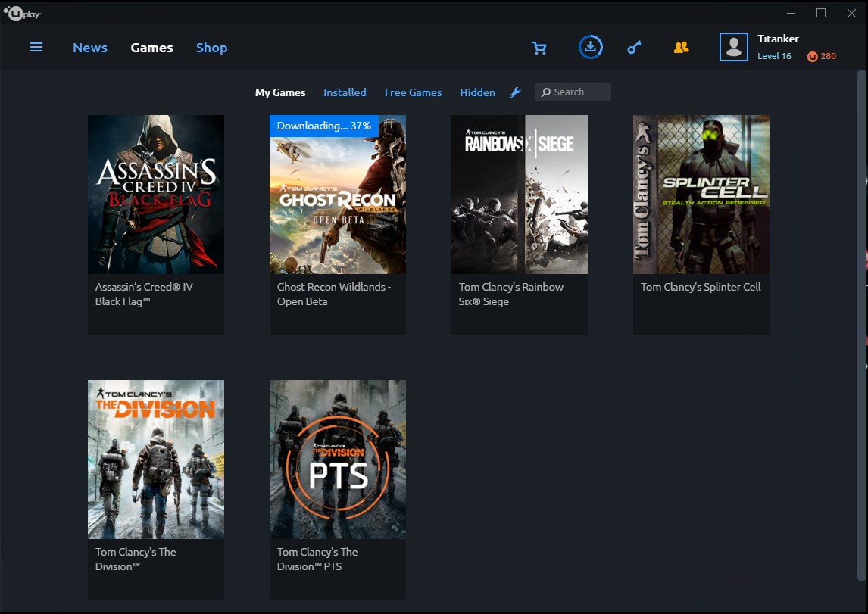Screen dimensions: 868x614
Task: Open Assassin's Creed IV Black Flag cover
Action: tap(156, 194)
